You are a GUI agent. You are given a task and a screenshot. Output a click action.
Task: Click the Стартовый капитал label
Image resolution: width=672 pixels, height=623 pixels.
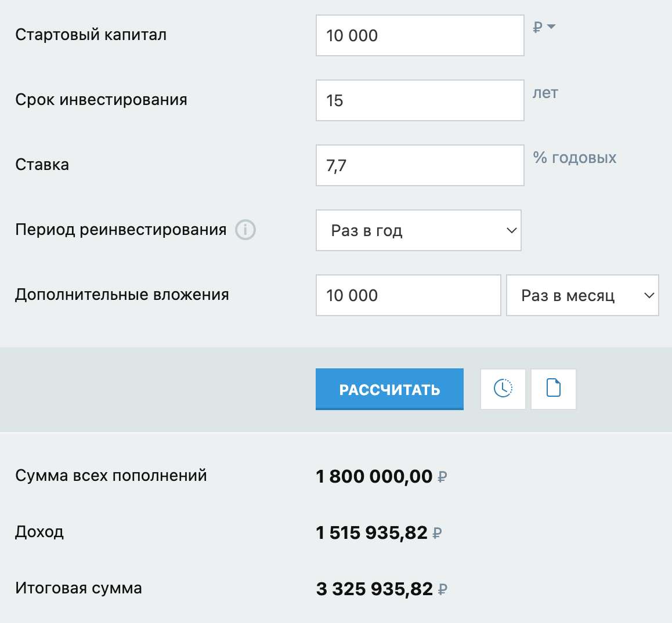(x=91, y=35)
